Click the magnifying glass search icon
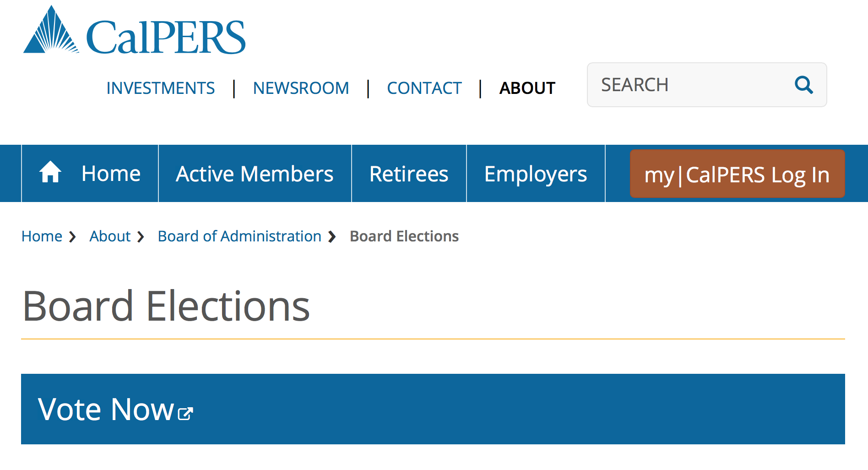Screen dimensions: 868x470 (x=803, y=85)
